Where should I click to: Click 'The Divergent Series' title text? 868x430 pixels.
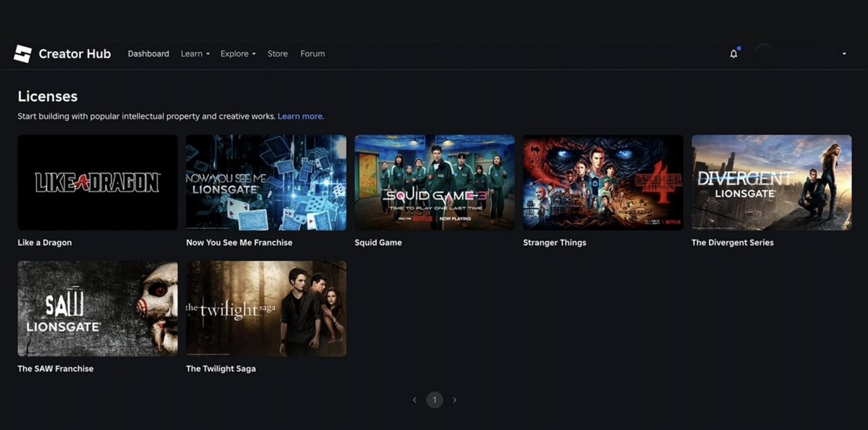[733, 243]
